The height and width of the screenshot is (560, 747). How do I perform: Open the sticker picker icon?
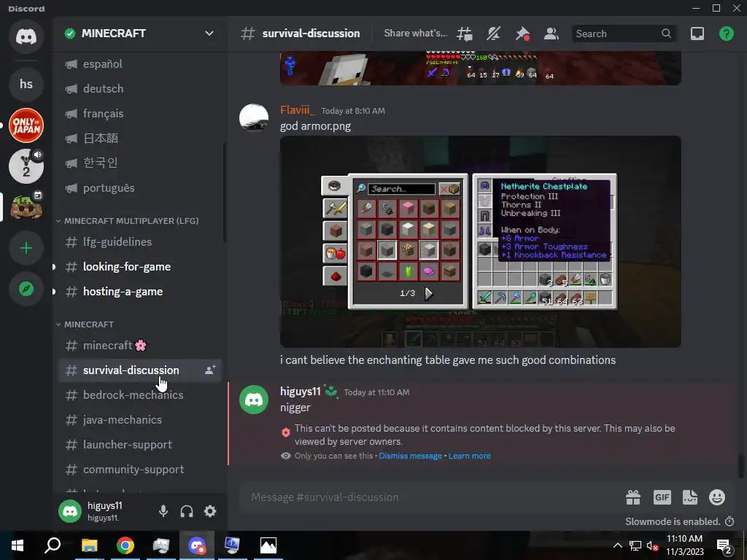[x=689, y=497]
